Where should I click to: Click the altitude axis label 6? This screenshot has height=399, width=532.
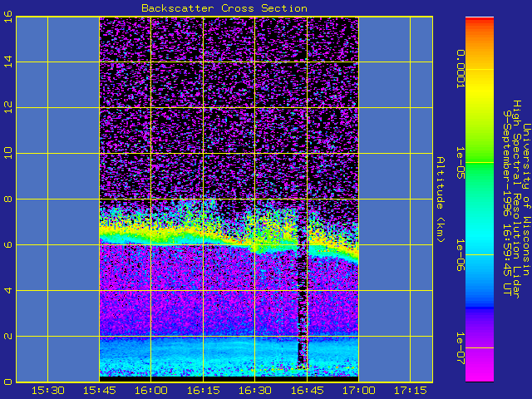pos(8,244)
